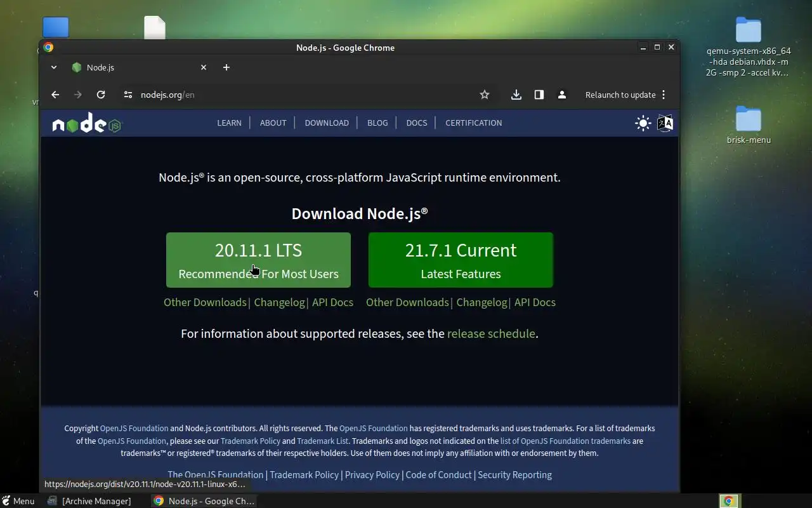Follow the release schedule link
The image size is (812, 508).
[491, 333]
